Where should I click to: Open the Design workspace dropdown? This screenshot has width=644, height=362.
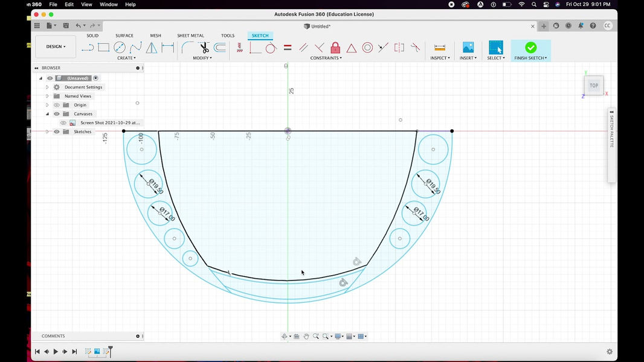tap(56, 46)
